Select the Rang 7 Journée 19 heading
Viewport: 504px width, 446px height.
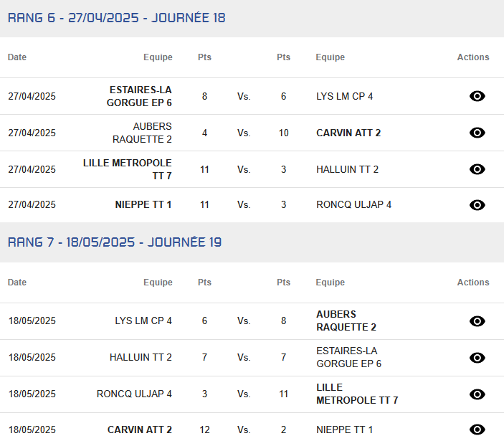tap(115, 242)
